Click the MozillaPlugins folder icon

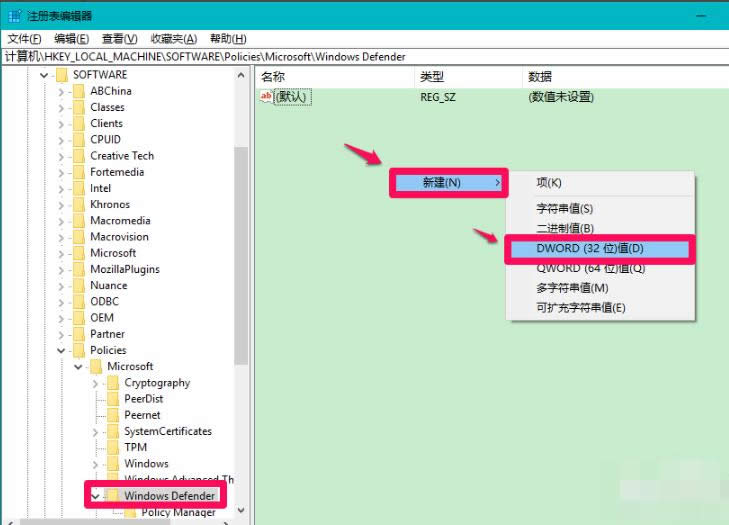pos(79,269)
